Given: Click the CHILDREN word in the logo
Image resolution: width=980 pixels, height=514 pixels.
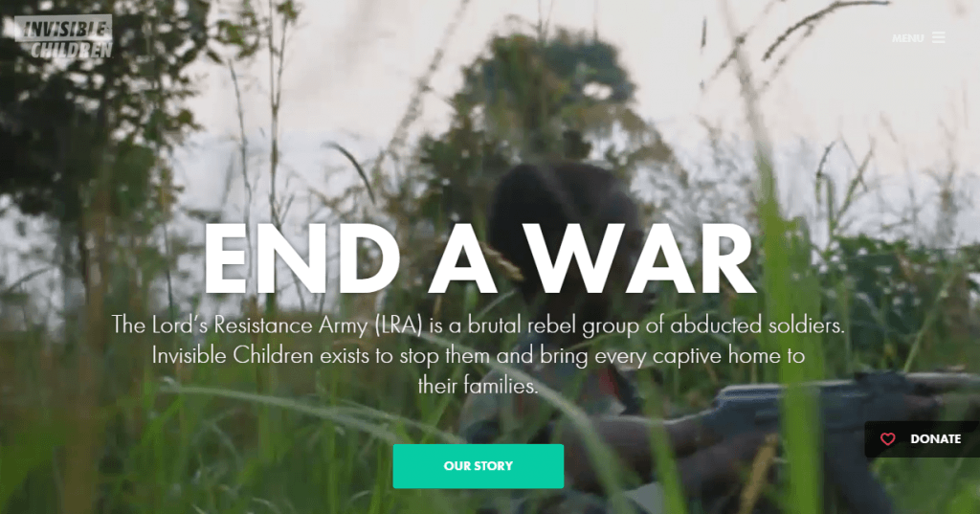Looking at the screenshot, I should click(71, 50).
